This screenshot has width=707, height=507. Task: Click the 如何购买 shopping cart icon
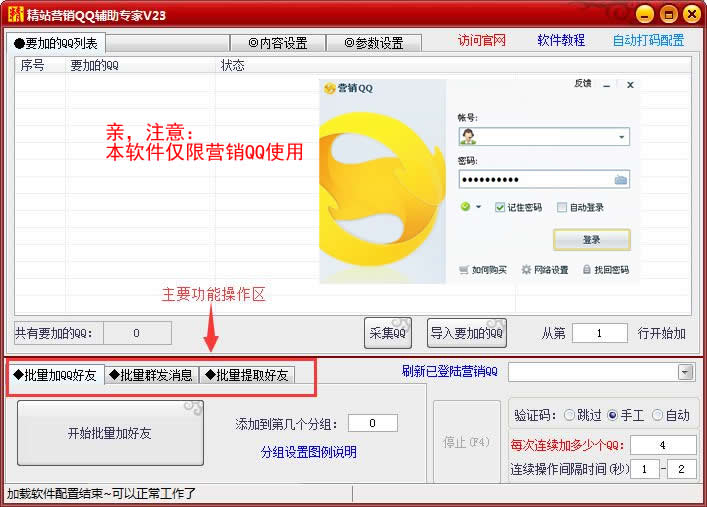(464, 270)
